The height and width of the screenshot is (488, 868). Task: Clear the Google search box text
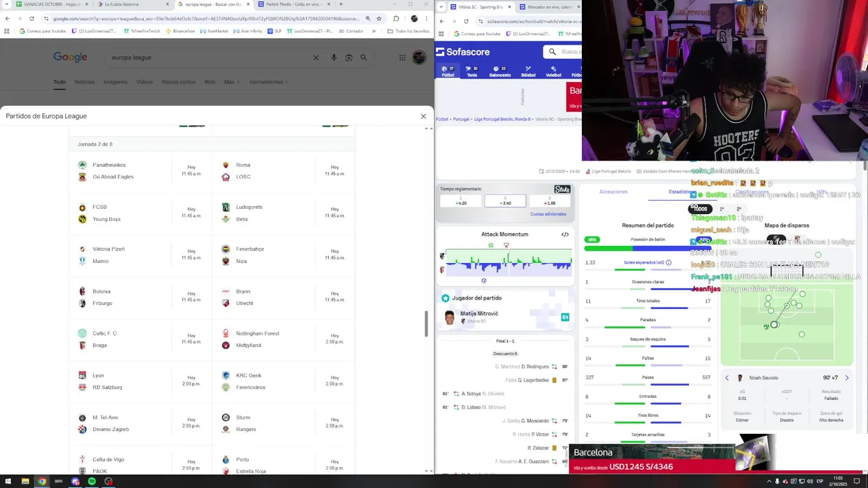point(315,58)
